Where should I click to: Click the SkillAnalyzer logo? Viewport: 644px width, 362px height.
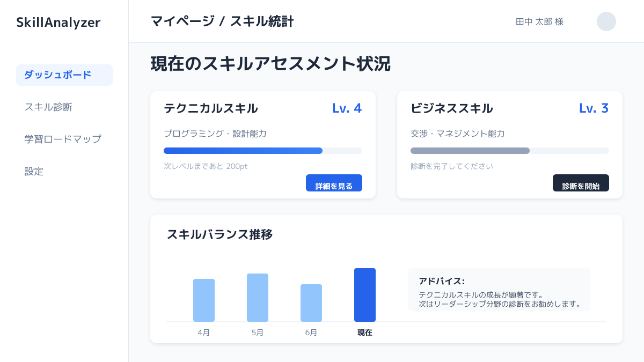pos(58,22)
